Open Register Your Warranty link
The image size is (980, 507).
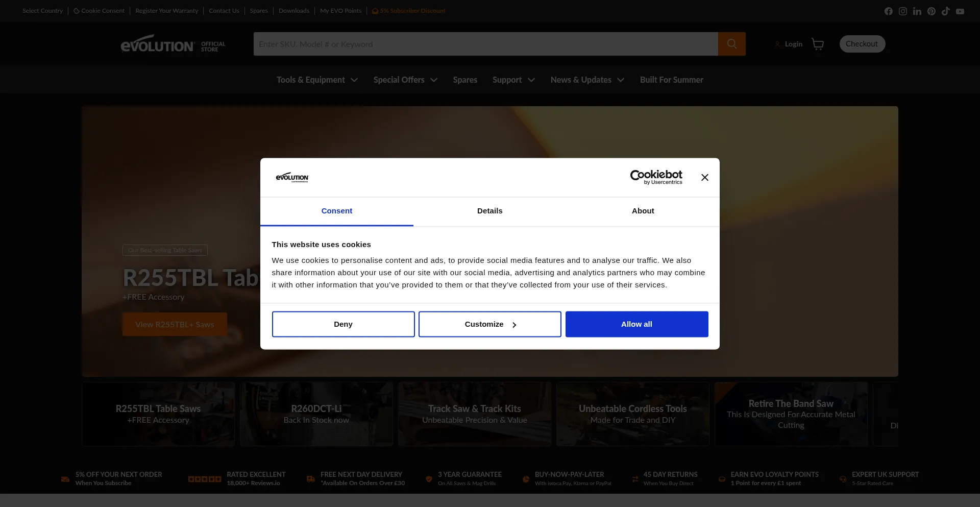[x=167, y=11]
